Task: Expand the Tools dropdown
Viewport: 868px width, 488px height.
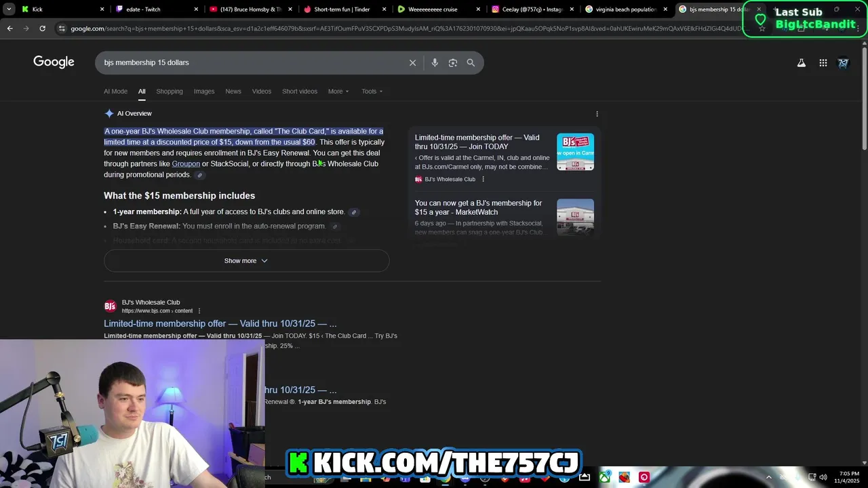Action: click(372, 91)
